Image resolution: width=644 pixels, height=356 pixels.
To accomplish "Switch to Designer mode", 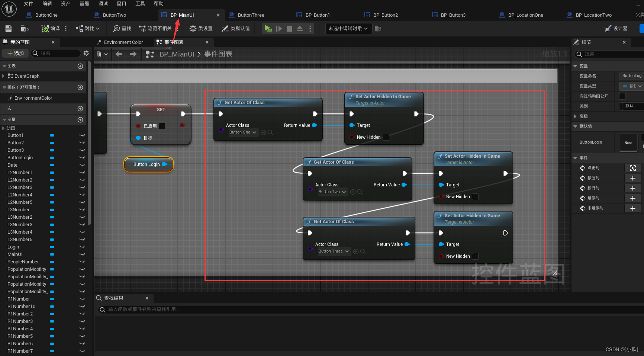I will pos(616,29).
